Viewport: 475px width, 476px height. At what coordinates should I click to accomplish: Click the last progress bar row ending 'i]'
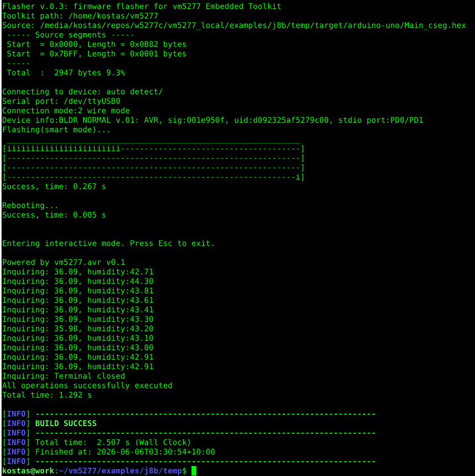pyautogui.click(x=154, y=177)
